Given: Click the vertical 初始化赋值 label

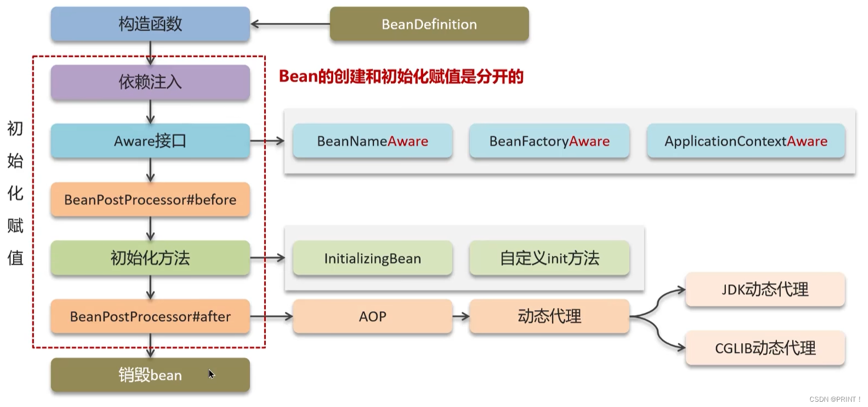Looking at the screenshot, I should [x=15, y=193].
